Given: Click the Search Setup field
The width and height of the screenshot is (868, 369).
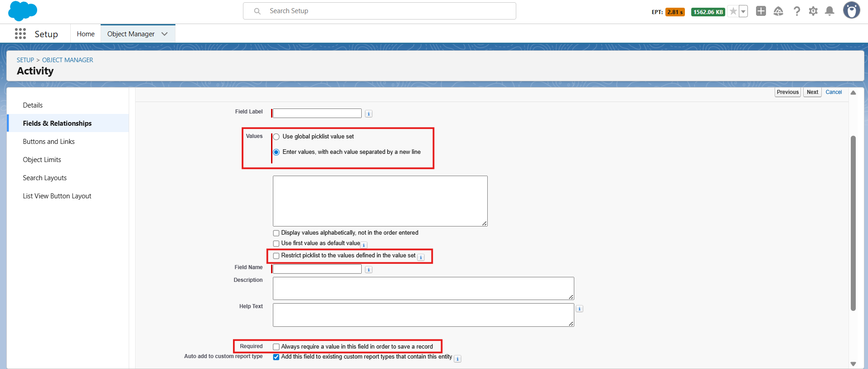Looking at the screenshot, I should tap(379, 11).
